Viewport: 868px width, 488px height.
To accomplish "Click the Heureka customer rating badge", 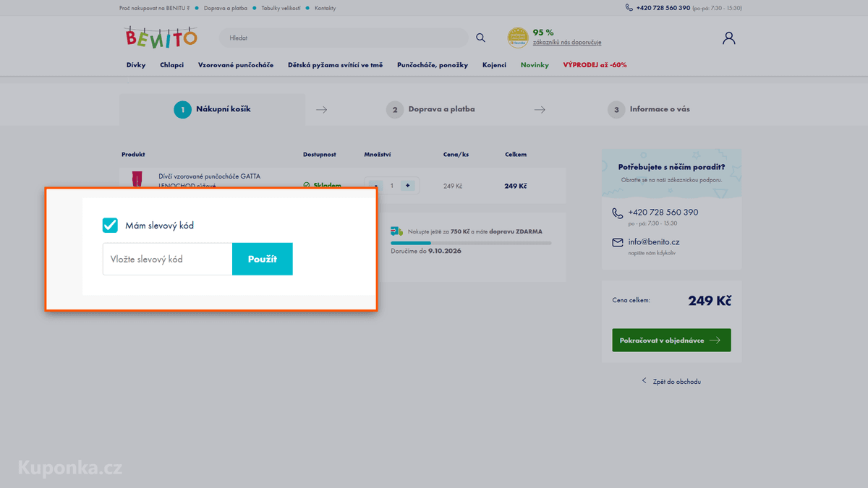I will click(517, 38).
